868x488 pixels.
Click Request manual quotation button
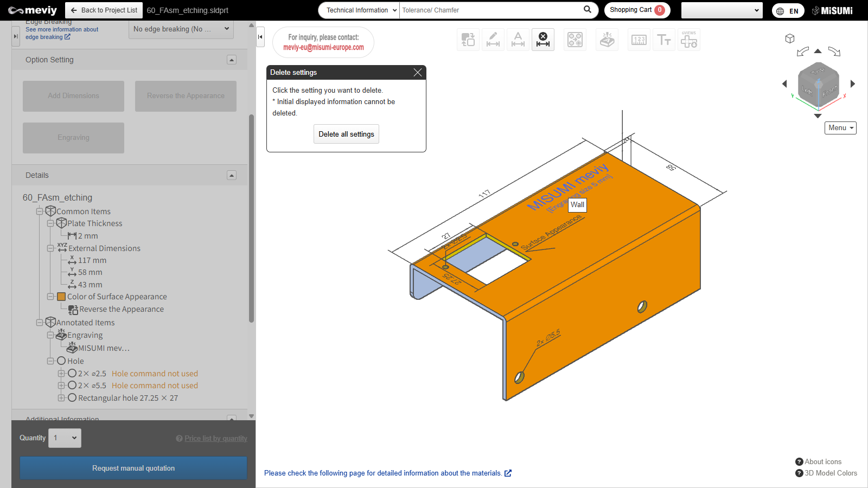click(133, 468)
